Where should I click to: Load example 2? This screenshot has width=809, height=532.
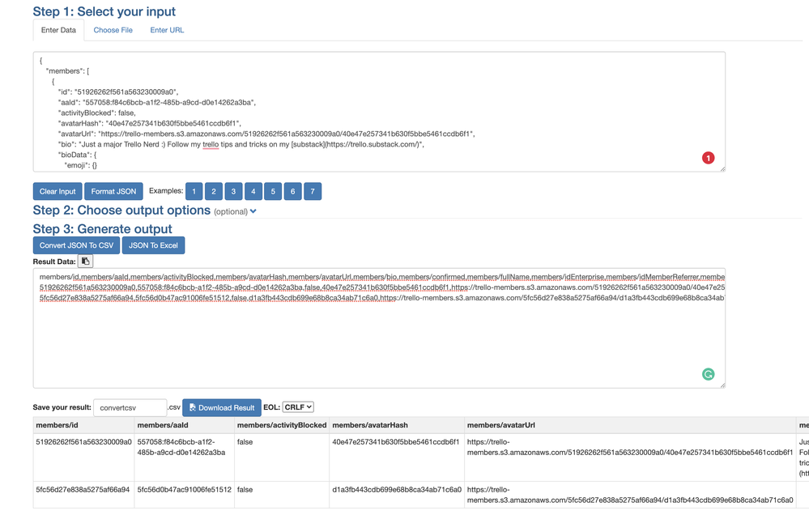coord(214,191)
